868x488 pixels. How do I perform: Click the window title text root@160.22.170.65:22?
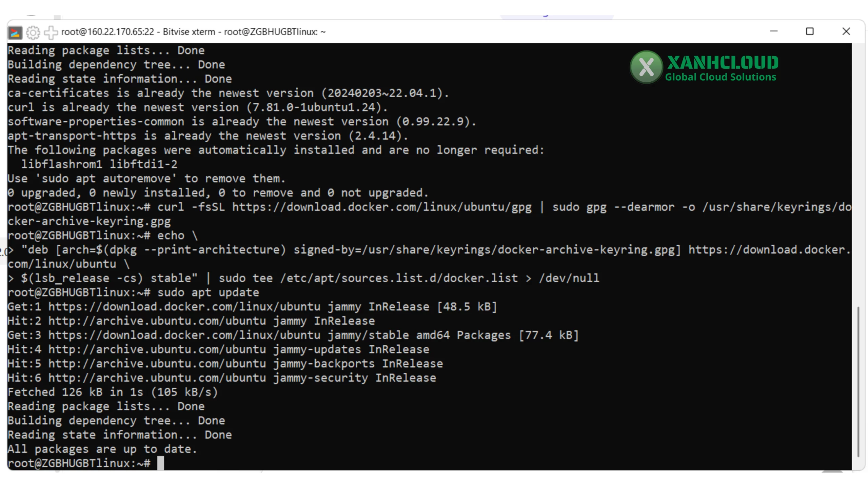coord(107,32)
